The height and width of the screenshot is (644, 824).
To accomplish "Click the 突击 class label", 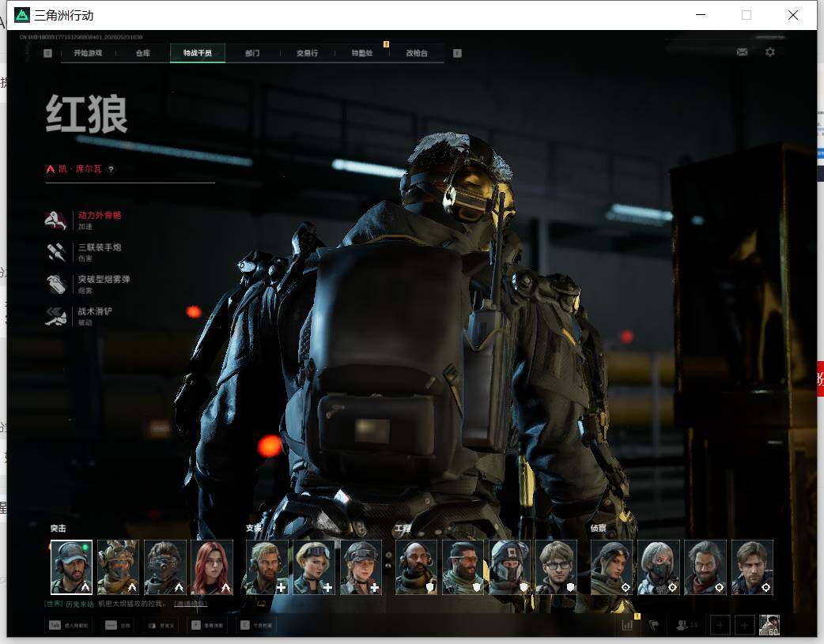I will (x=59, y=529).
